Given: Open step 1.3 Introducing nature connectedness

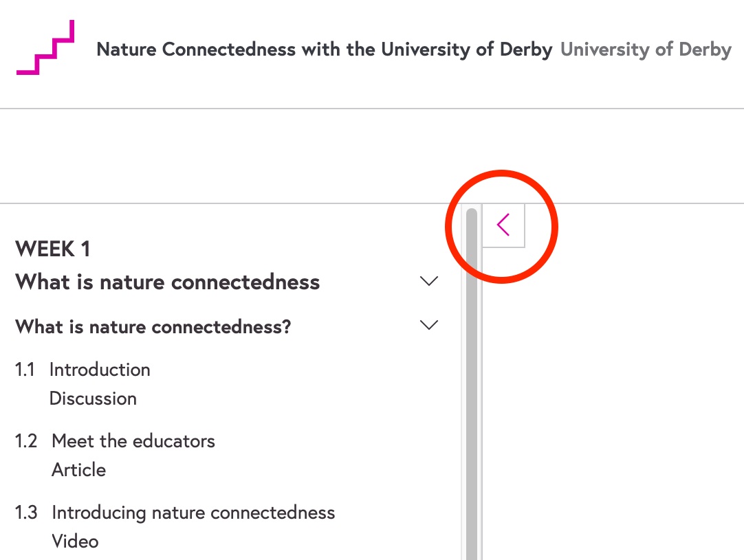Looking at the screenshot, I should [x=193, y=513].
